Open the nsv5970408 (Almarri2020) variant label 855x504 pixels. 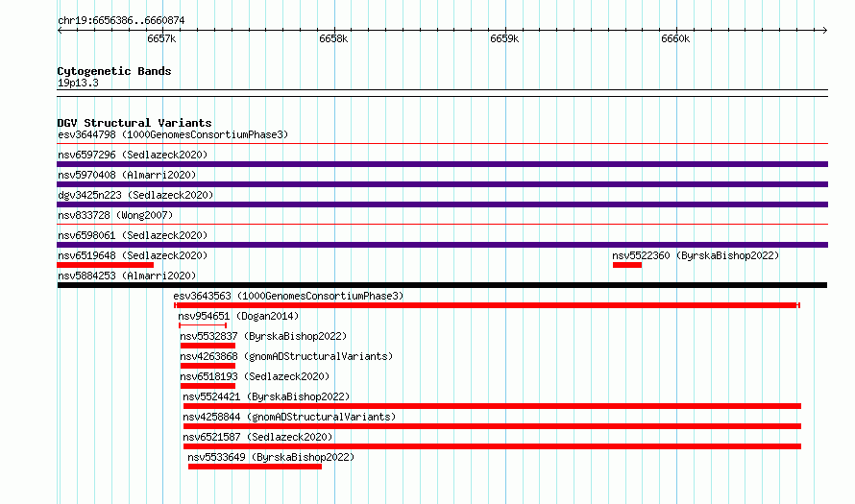click(x=127, y=175)
